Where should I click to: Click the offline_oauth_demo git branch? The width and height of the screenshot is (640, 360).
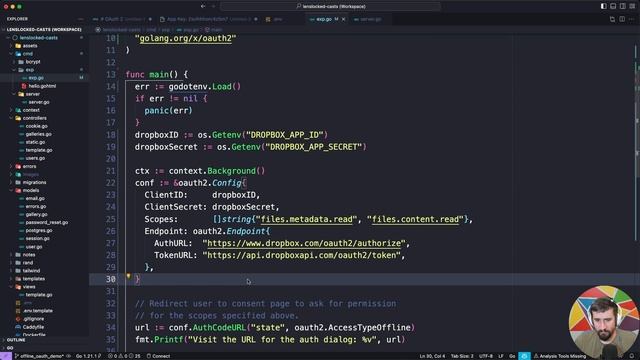pos(39,356)
